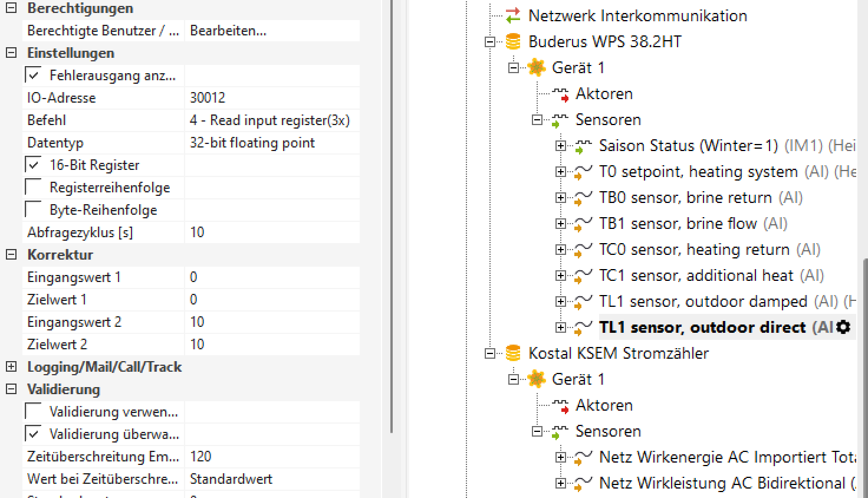This screenshot has height=498, width=868.
Task: Click the IO-Adresse value field 30012
Action: pos(271,98)
